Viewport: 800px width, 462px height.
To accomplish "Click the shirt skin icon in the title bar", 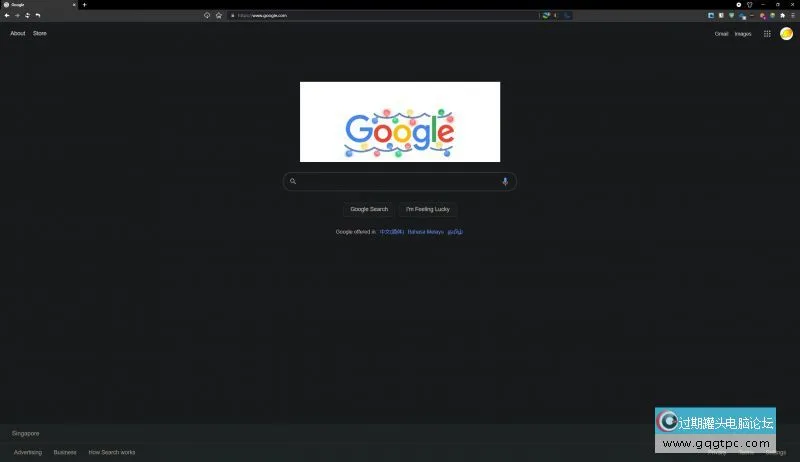I will click(749, 5).
